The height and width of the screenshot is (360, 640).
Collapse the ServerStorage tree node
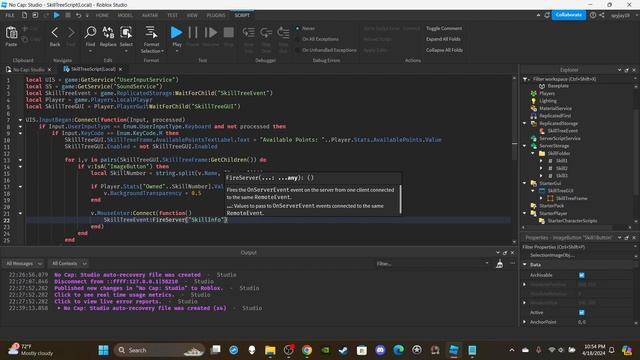pos(525,146)
